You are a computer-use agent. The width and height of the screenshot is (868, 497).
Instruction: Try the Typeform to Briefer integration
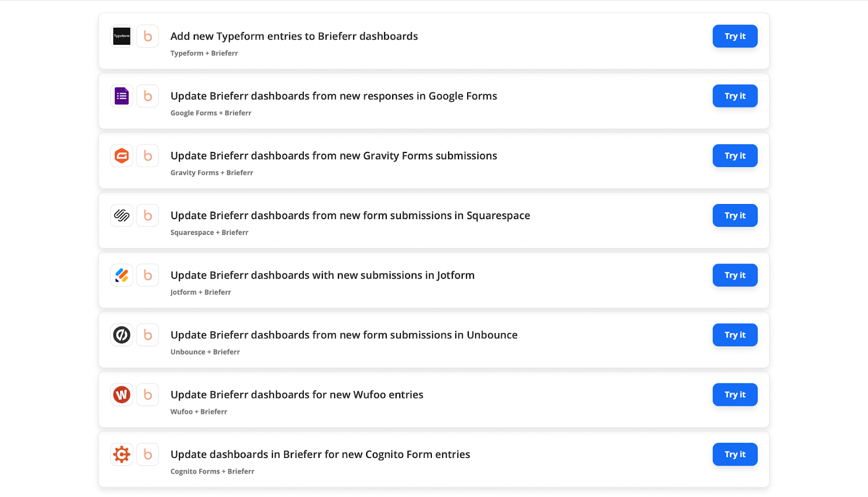pyautogui.click(x=735, y=36)
